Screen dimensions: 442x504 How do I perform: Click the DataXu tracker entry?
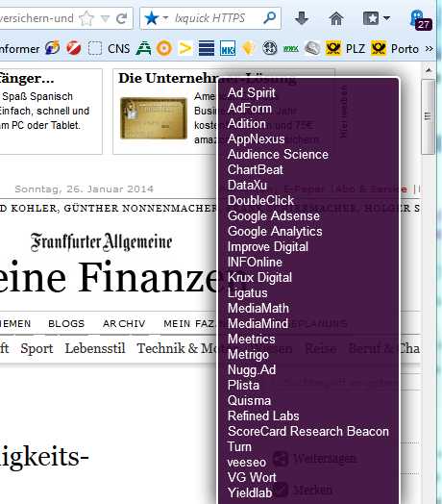click(x=247, y=185)
